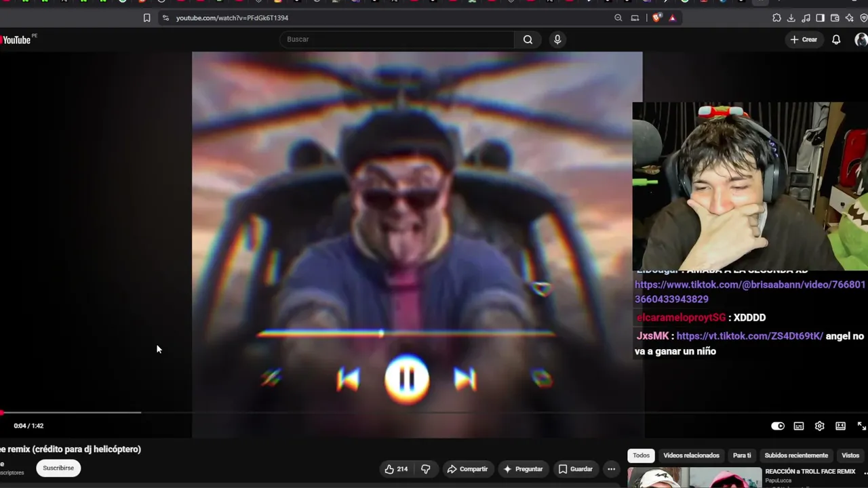Toggle the browser sidebar panel icon

coord(820,18)
